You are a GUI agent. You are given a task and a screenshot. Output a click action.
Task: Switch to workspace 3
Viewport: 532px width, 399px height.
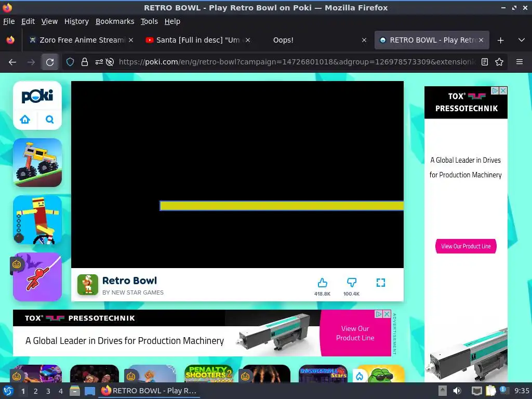(x=48, y=391)
